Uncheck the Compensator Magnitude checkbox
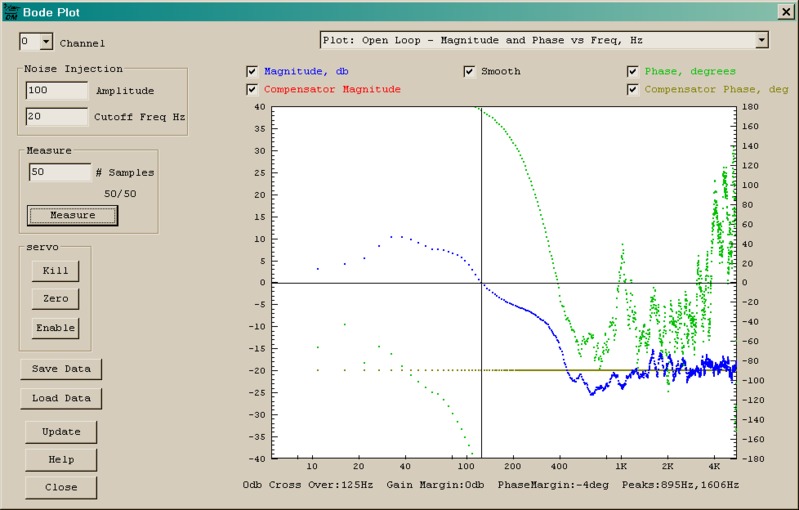The height and width of the screenshot is (510, 799). 252,90
